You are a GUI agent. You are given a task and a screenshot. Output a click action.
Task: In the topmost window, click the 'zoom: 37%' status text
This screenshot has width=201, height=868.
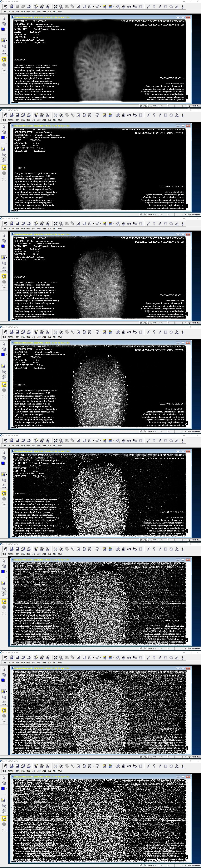[152, 106]
